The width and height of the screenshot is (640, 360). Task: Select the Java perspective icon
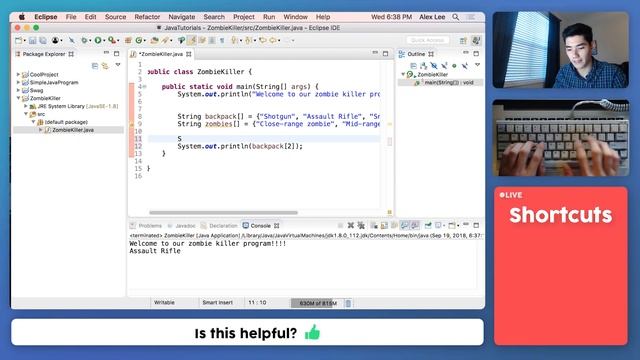tap(476, 40)
